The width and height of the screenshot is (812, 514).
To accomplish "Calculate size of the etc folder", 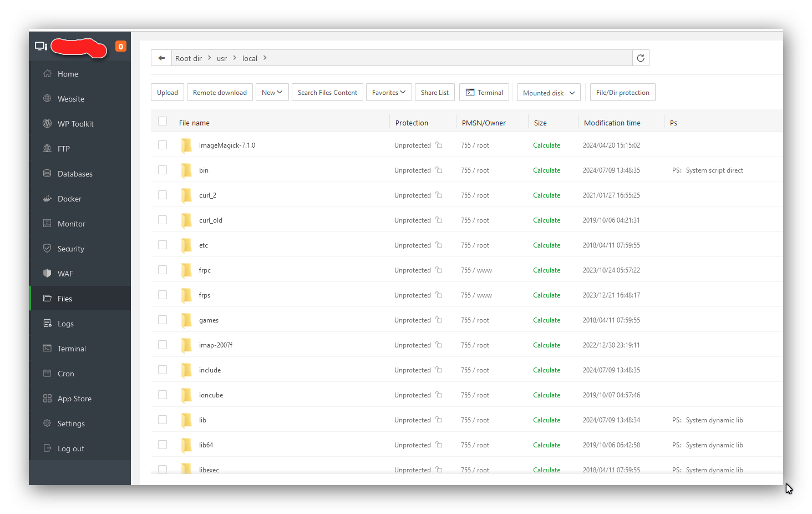I will (546, 245).
